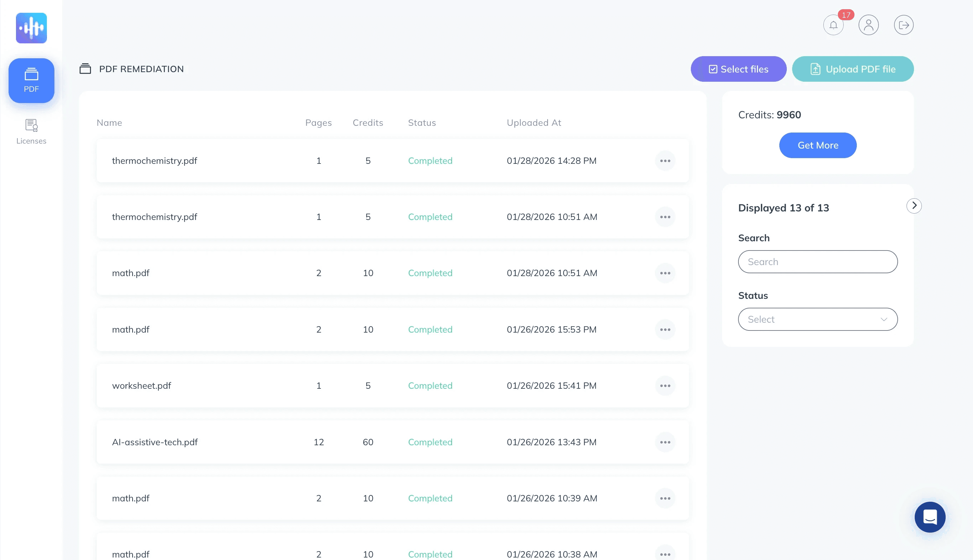Open the actions menu for AI-assistive-tech.pdf
This screenshot has width=973, height=560.
click(665, 442)
